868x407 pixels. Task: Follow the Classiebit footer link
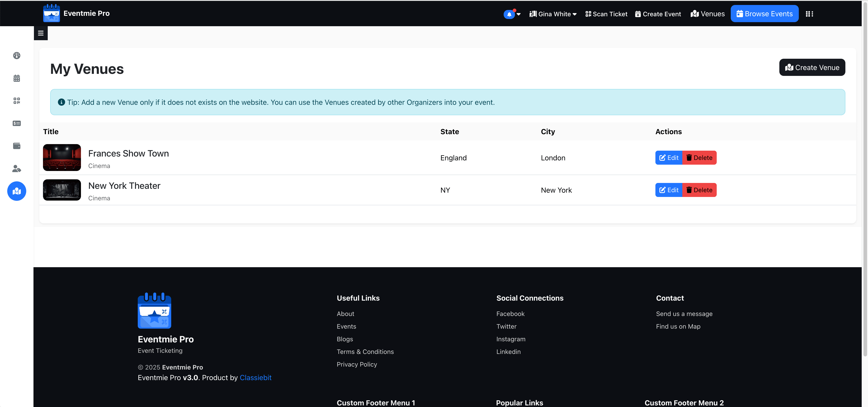click(255, 378)
